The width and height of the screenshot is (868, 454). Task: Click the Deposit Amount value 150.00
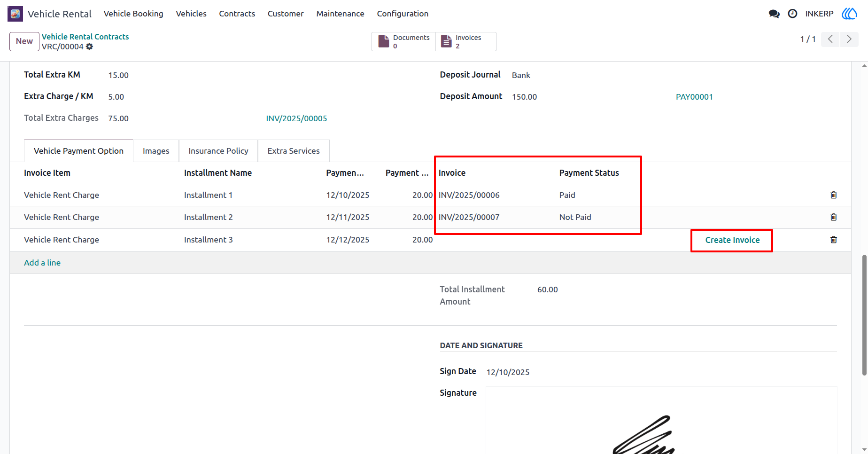(524, 97)
